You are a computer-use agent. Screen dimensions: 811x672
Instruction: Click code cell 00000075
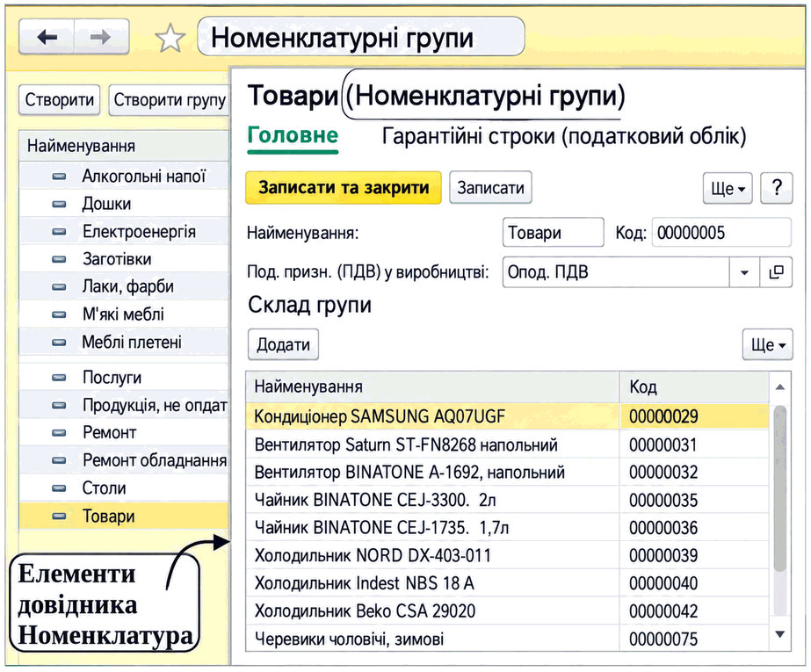[x=694, y=639]
